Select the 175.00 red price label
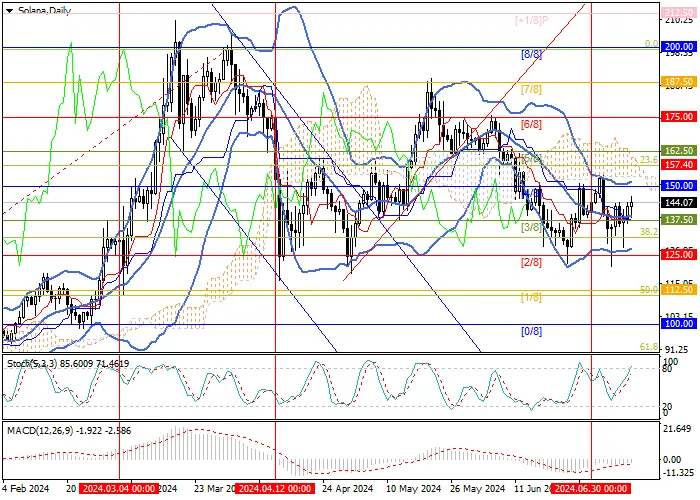The height and width of the screenshot is (500, 700). click(679, 117)
